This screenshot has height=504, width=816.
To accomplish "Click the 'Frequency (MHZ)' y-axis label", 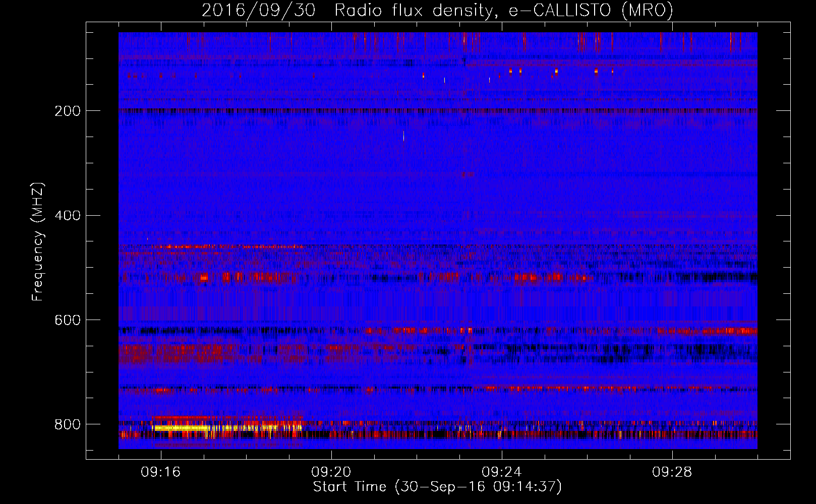I will [38, 242].
